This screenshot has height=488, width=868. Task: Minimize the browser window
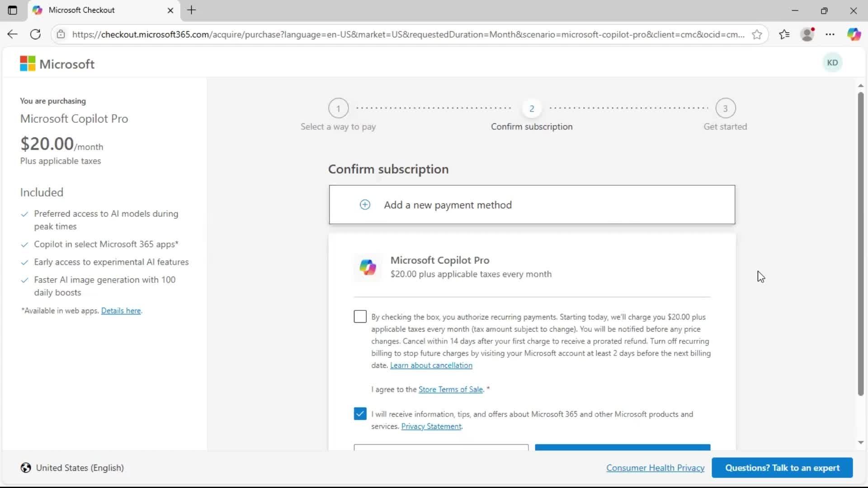(795, 10)
